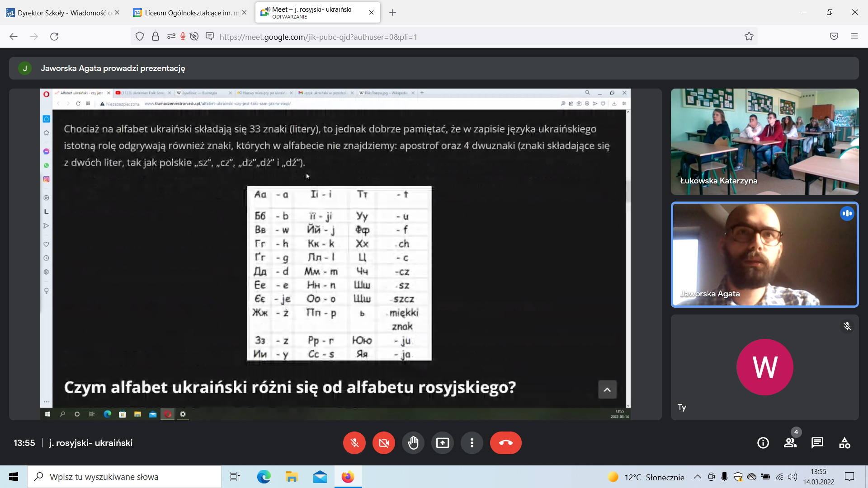
Task: Leave the call with red hang-up button
Action: [506, 443]
